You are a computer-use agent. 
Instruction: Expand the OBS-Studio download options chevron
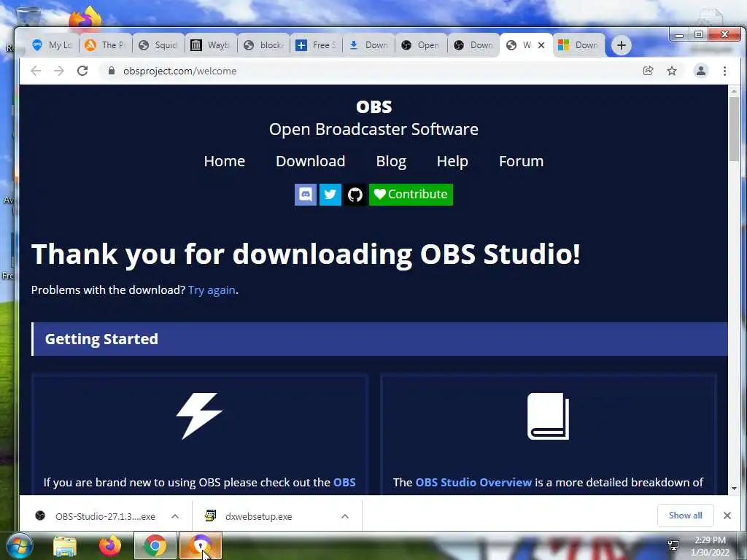click(x=175, y=516)
